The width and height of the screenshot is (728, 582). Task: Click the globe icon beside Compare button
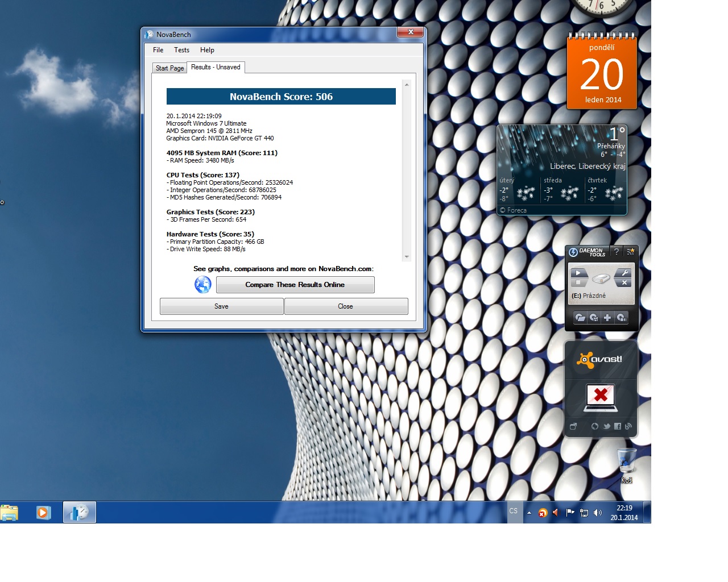tap(203, 284)
